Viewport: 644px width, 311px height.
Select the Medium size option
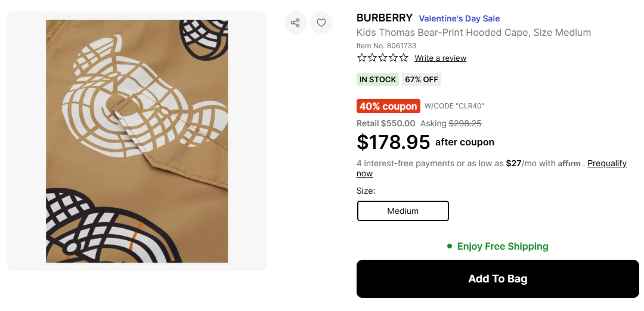[x=402, y=211]
